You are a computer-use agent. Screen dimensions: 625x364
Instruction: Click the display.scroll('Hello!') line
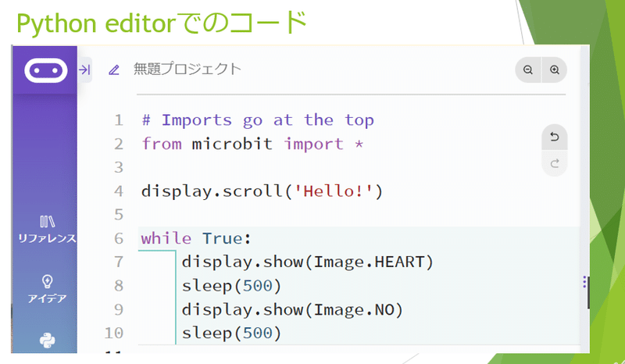coord(262,191)
